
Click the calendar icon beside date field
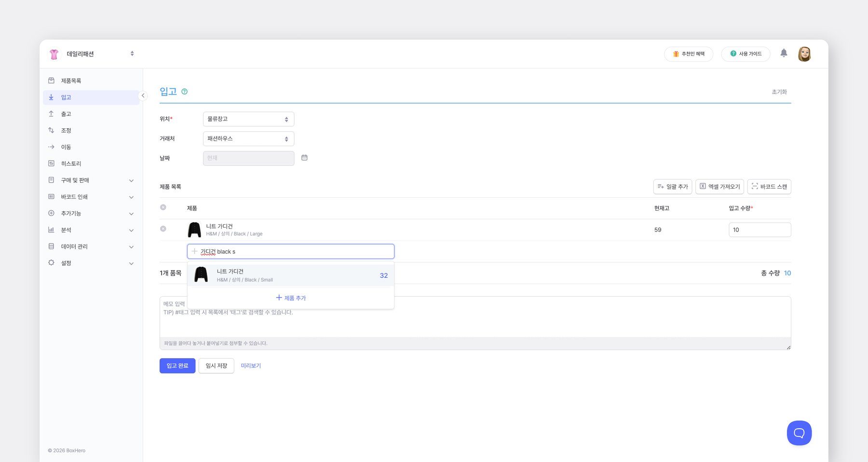[304, 158]
